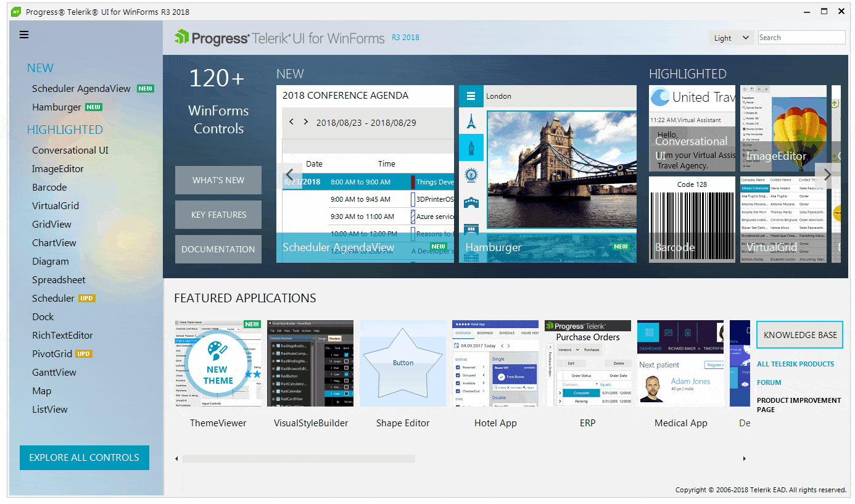Launch the Hotel App thumbnail
This screenshot has width=855, height=504.
pos(495,363)
